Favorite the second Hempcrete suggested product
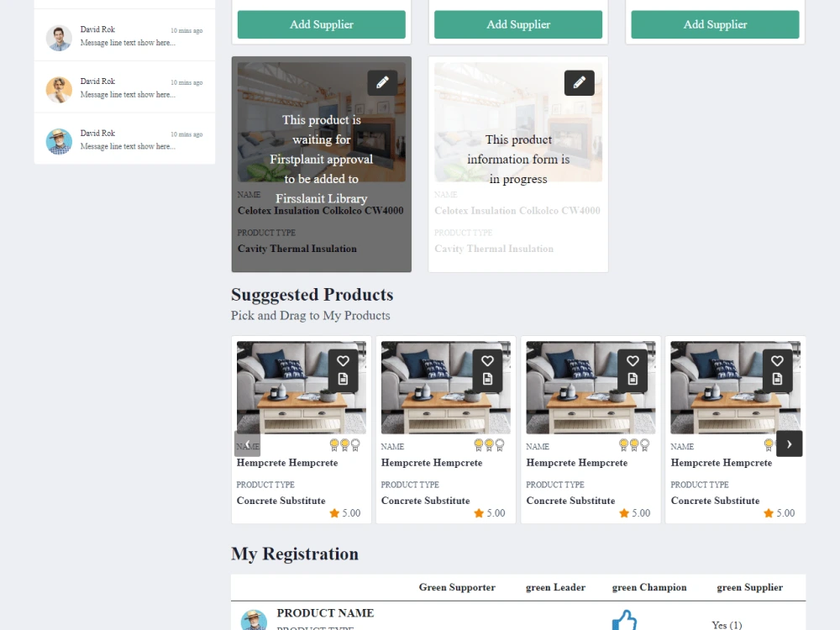The height and width of the screenshot is (630, 840). click(487, 361)
